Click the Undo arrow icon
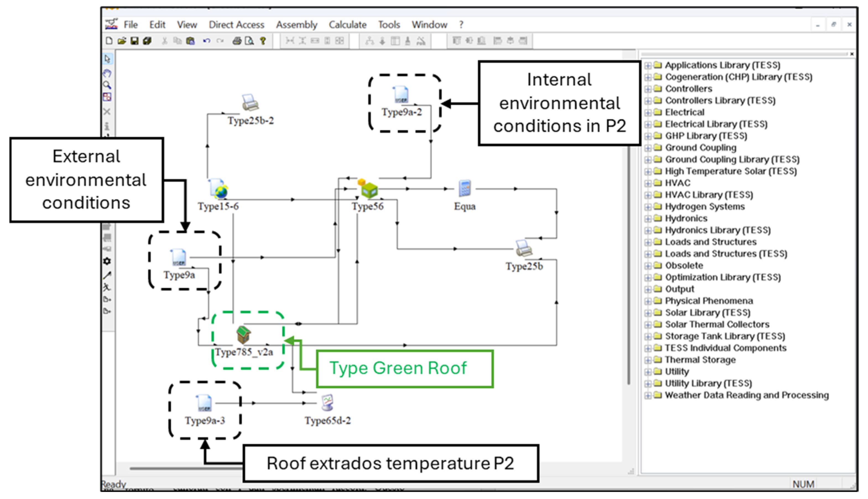The width and height of the screenshot is (868, 499). 206,41
